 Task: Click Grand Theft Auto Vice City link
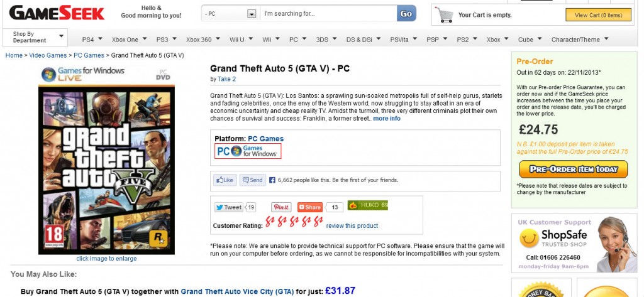pyautogui.click(x=237, y=292)
